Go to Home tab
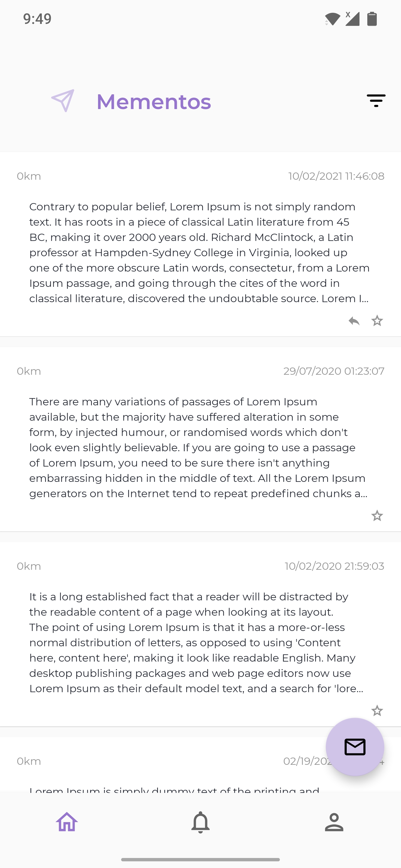The width and height of the screenshot is (401, 868). click(x=67, y=822)
